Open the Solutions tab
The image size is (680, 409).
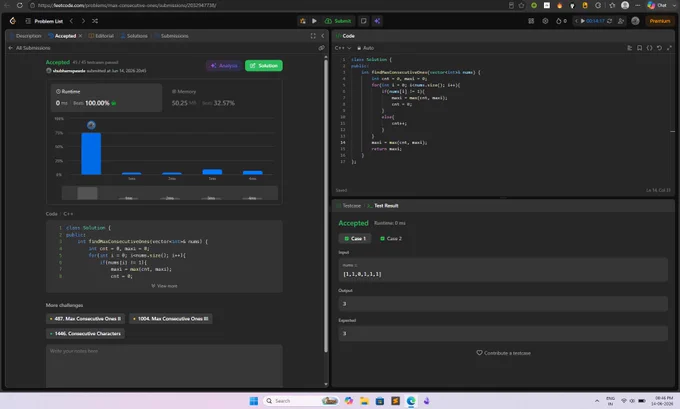(134, 36)
